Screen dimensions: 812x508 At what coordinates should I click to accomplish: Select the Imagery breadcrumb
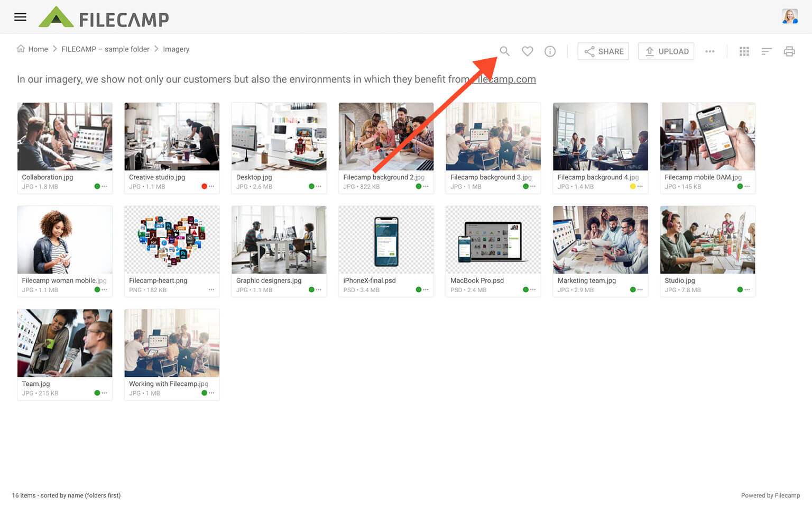pos(176,49)
